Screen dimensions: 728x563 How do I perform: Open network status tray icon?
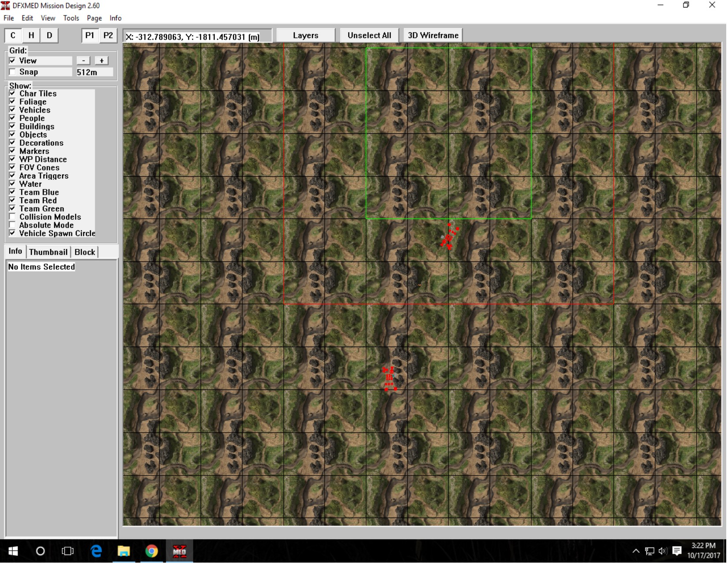click(x=649, y=552)
